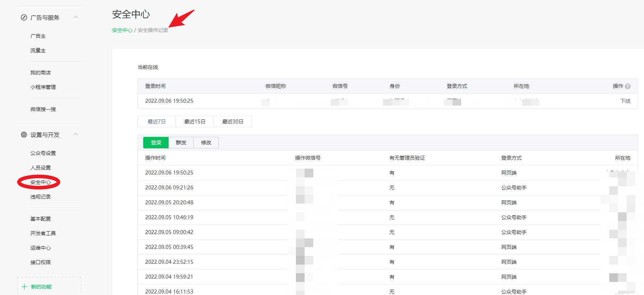This screenshot has width=644, height=295.
Task: Open 人员设置 in the sidebar
Action: (x=41, y=168)
